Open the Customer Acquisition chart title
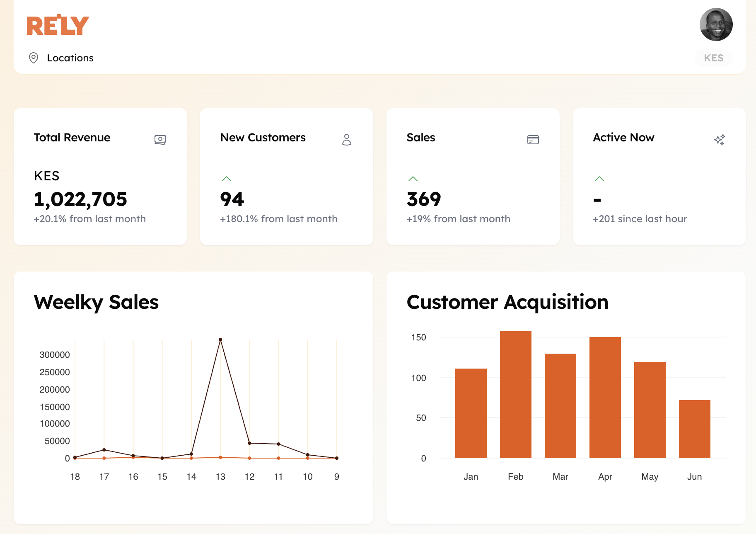Image resolution: width=756 pixels, height=534 pixels. (x=507, y=302)
